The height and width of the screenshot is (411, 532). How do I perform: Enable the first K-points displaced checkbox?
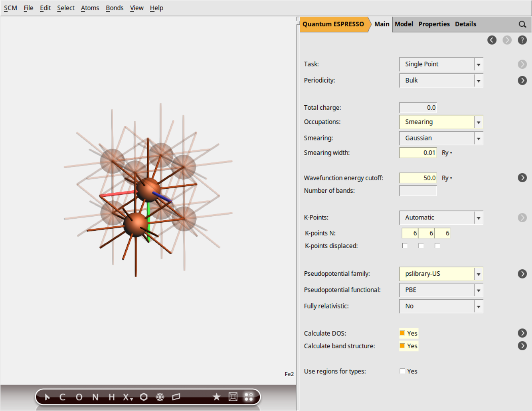coord(405,245)
